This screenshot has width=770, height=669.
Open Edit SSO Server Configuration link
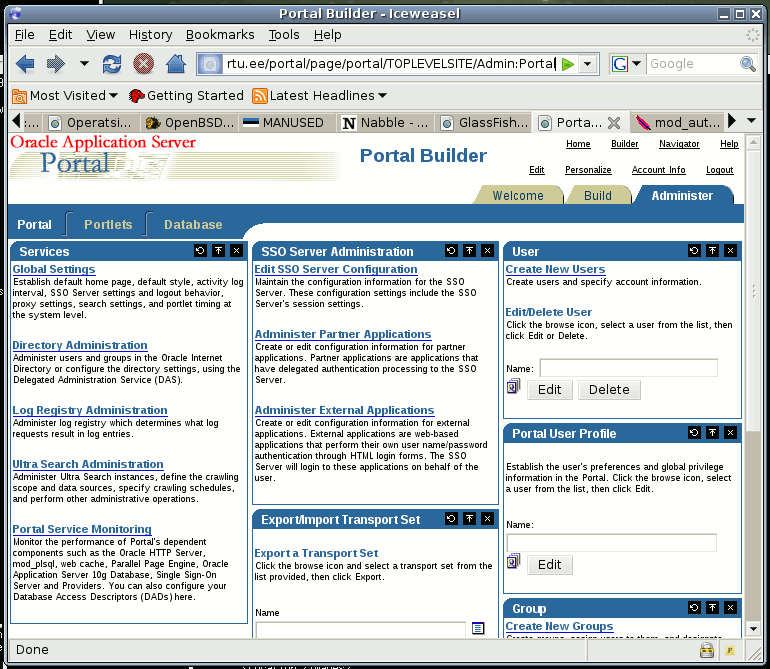pyautogui.click(x=336, y=269)
